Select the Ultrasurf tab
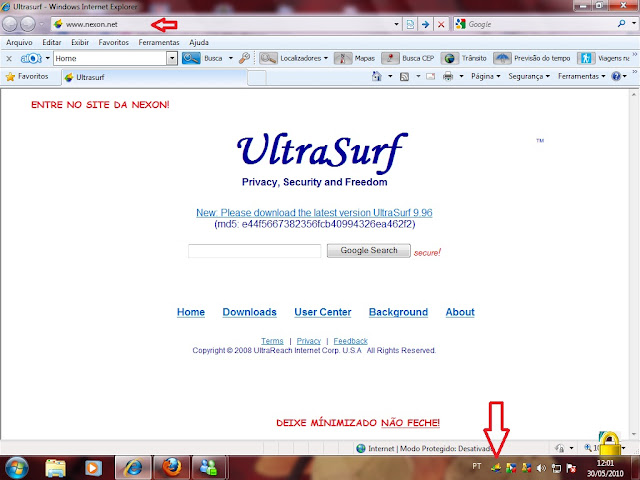 154,77
